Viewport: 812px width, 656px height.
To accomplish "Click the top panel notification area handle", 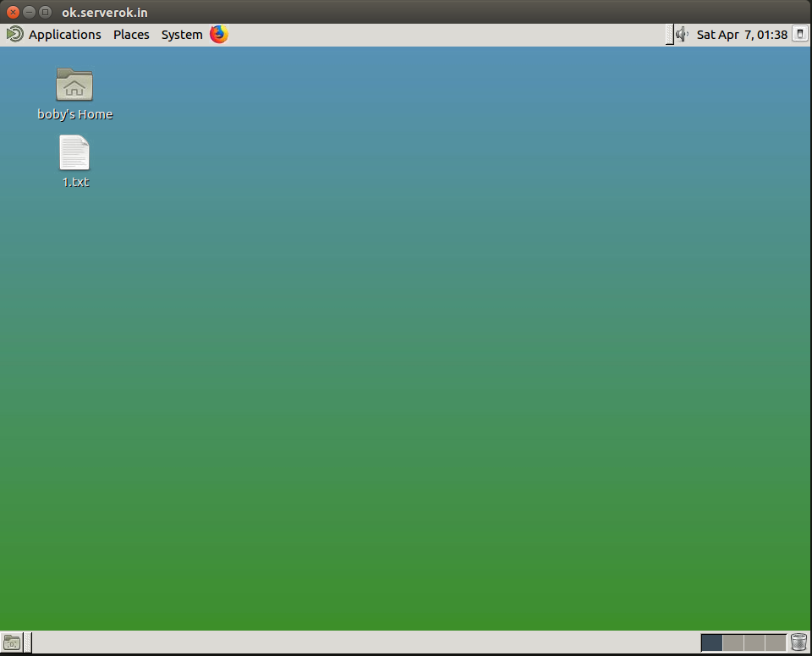I will coord(670,35).
